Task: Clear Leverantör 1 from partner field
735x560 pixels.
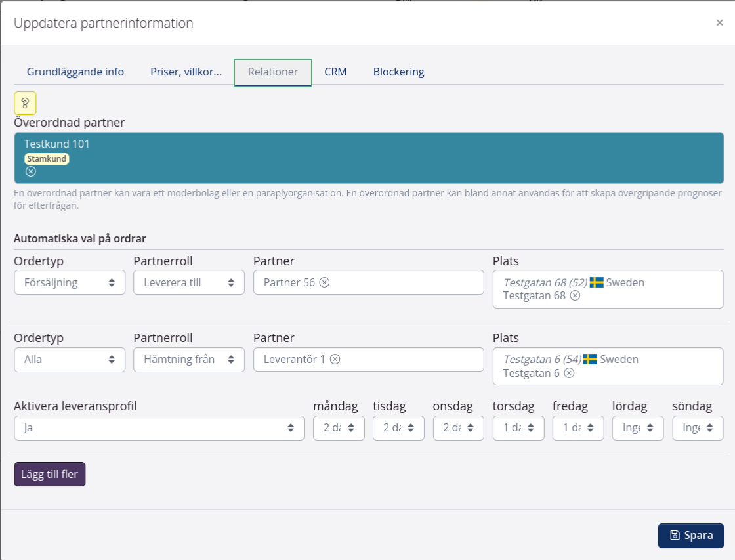Action: [x=335, y=359]
